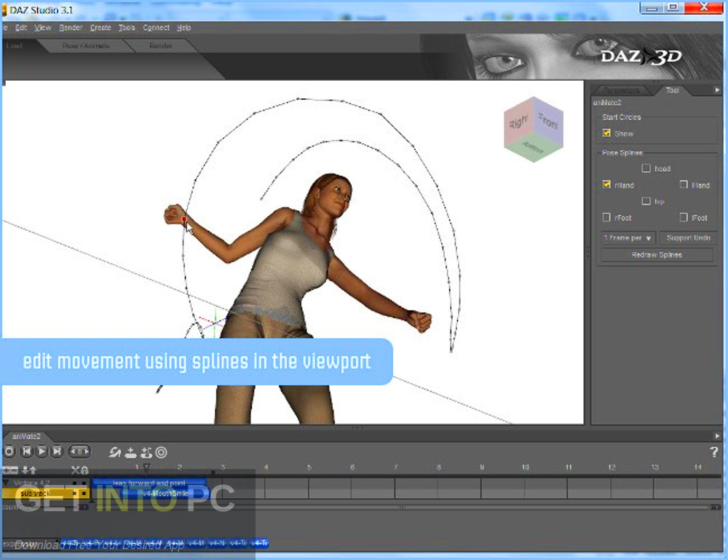Collapse the Victoria 4.2 track triangle

tap(7, 483)
